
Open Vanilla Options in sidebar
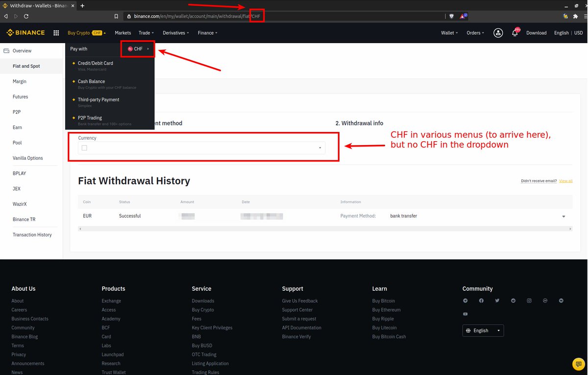point(28,158)
